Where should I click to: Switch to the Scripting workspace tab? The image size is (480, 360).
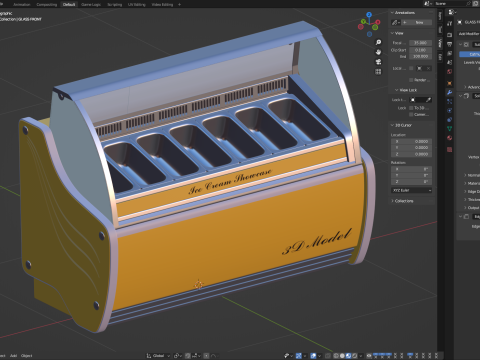[x=114, y=4]
